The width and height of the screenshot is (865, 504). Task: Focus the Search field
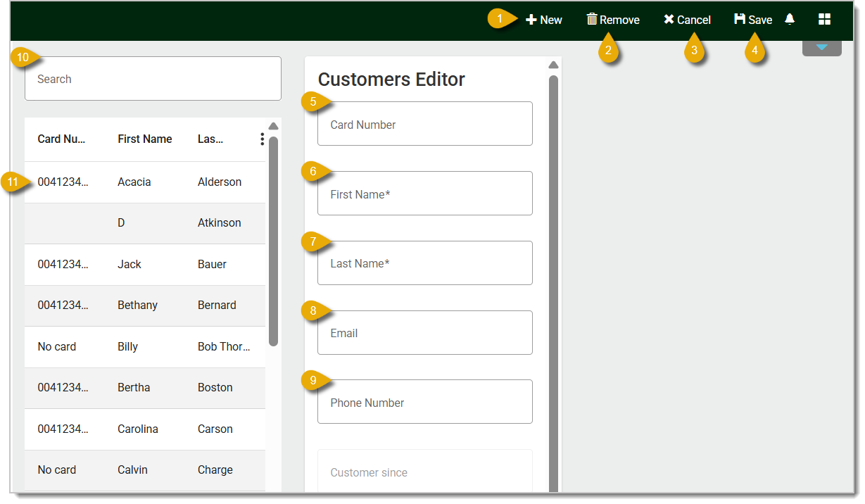153,79
